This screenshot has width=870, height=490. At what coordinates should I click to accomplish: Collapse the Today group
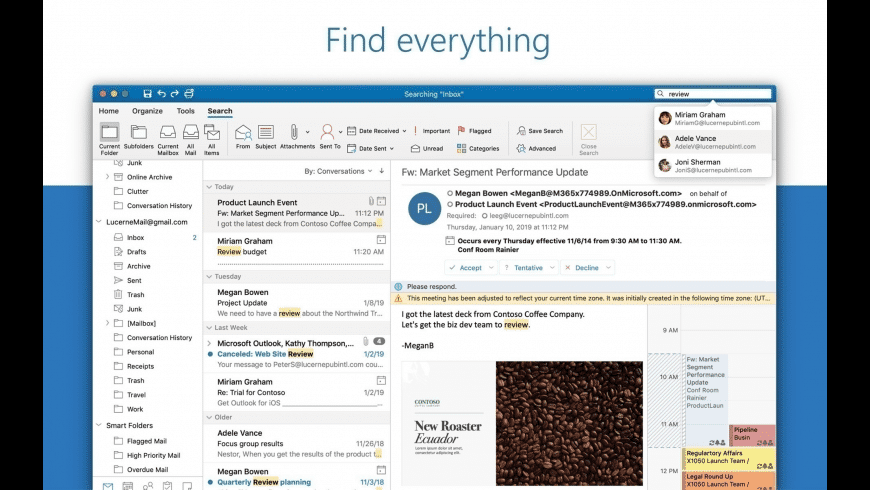tap(209, 187)
